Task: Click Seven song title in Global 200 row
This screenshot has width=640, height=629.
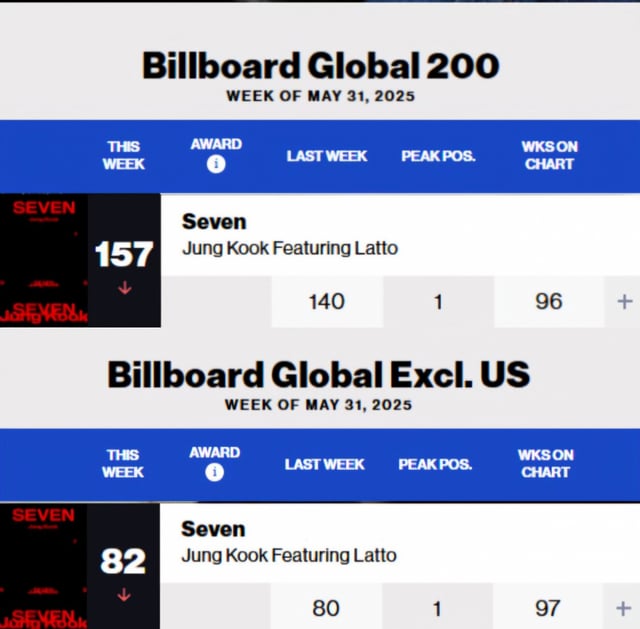Action: click(214, 222)
